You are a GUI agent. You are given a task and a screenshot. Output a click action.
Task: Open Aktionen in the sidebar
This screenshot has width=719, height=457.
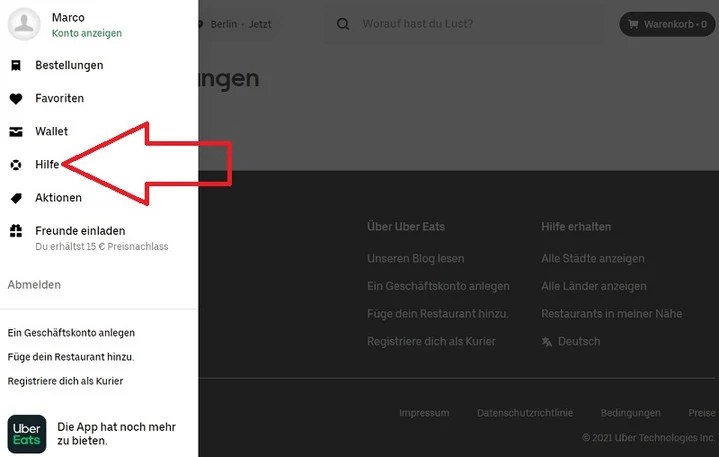coord(58,198)
